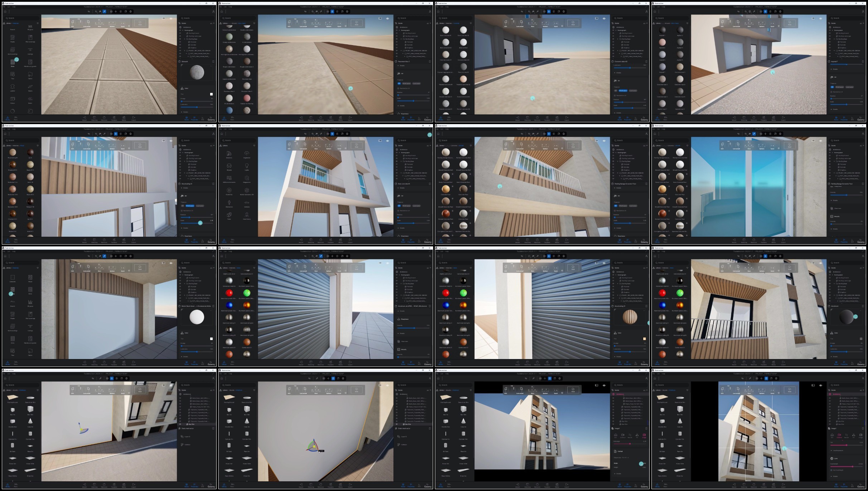868x491 pixels.
Task: Set Triplanar to Local space in Library root frame
Action: click(416, 206)
